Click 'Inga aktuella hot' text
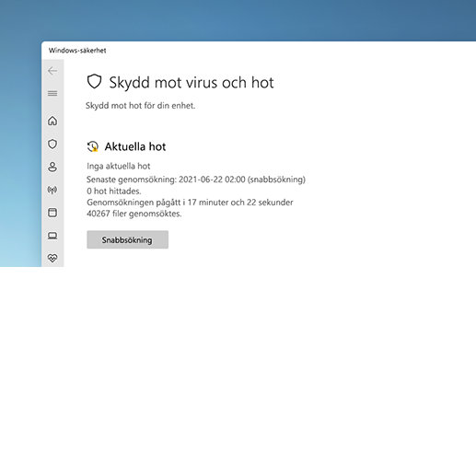The height and width of the screenshot is (476, 476). click(119, 166)
